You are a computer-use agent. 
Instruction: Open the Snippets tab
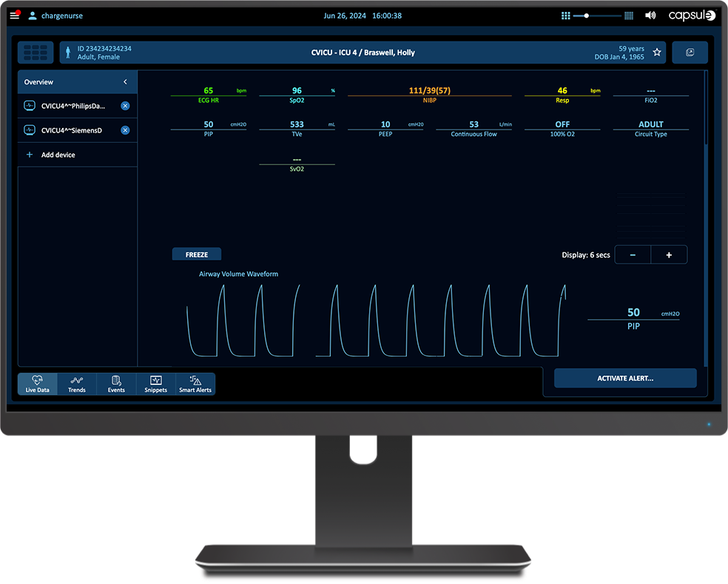pos(155,383)
